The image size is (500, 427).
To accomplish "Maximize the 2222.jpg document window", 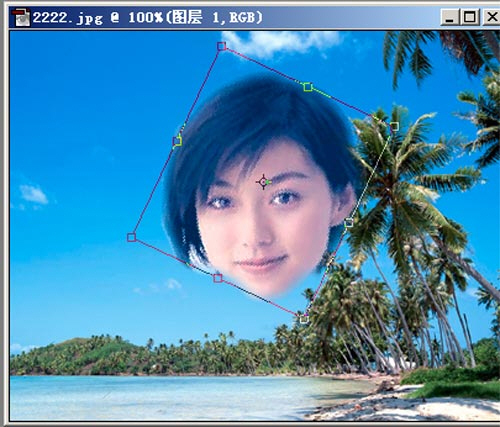I will 470,17.
